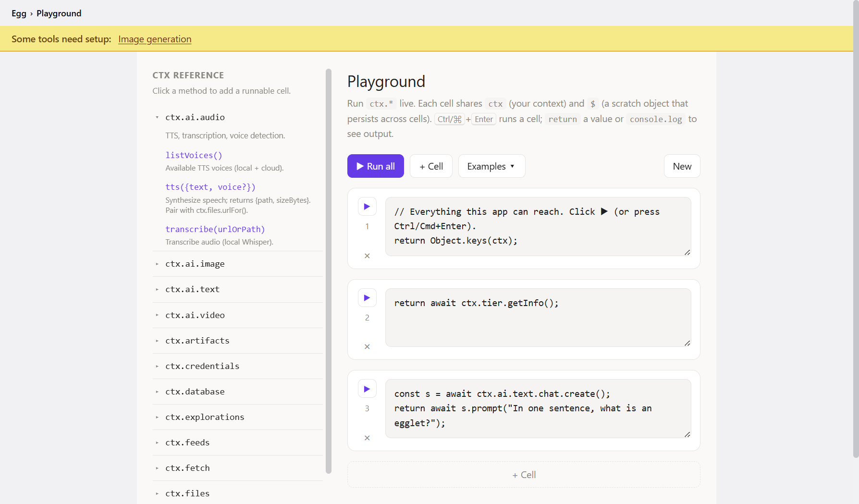Viewport: 859px width, 504px height.
Task: Click the New button
Action: 682,166
